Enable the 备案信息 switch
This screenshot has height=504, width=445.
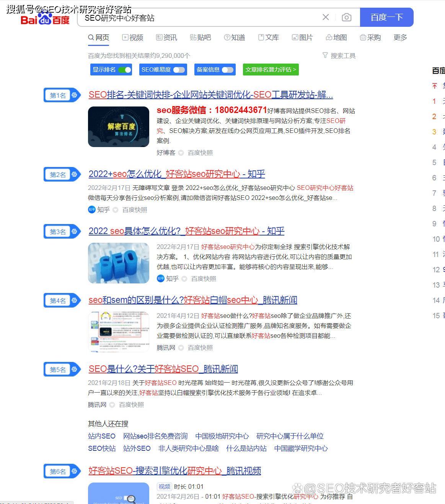point(227,69)
